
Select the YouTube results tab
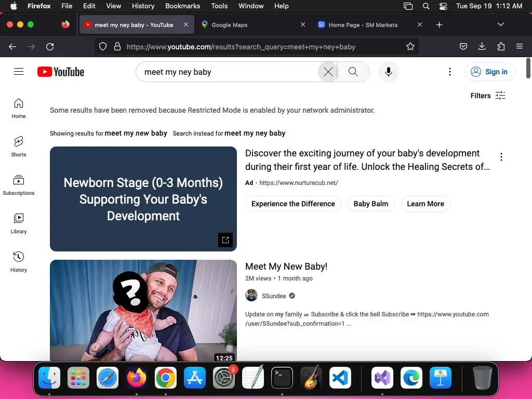point(137,25)
